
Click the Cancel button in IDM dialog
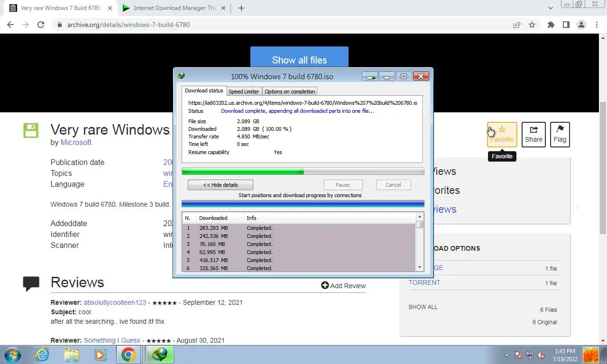(x=393, y=185)
